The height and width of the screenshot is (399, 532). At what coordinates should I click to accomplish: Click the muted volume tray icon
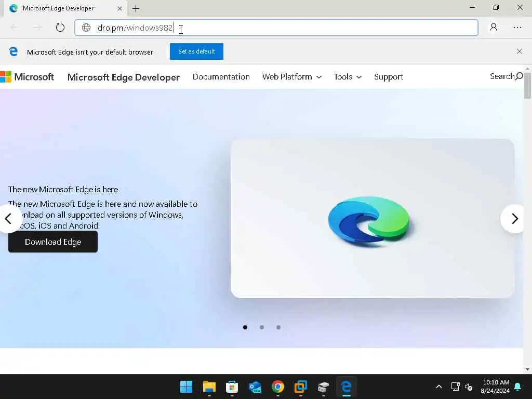[469, 387]
